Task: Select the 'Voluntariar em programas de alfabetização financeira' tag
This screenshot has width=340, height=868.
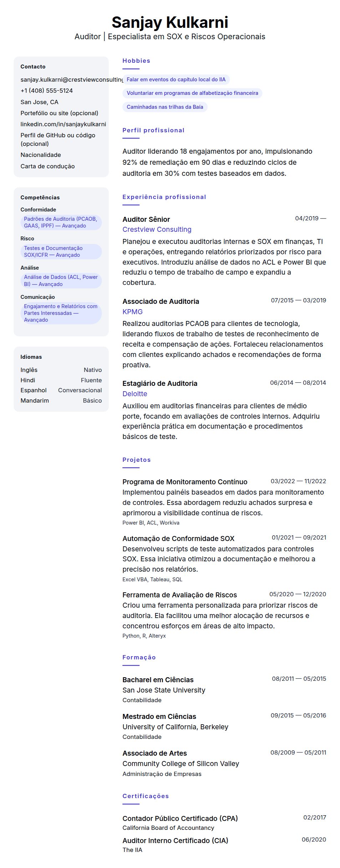Action: click(192, 93)
